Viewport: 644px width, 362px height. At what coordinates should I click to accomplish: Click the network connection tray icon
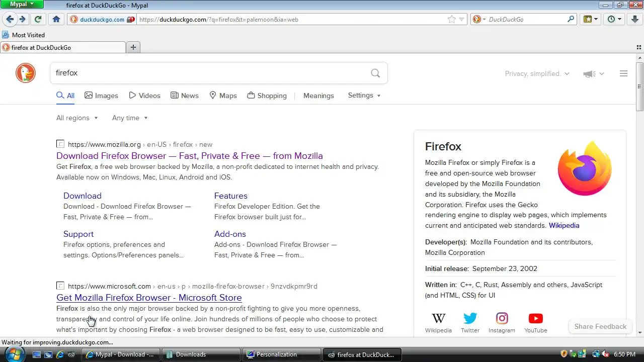click(596, 354)
